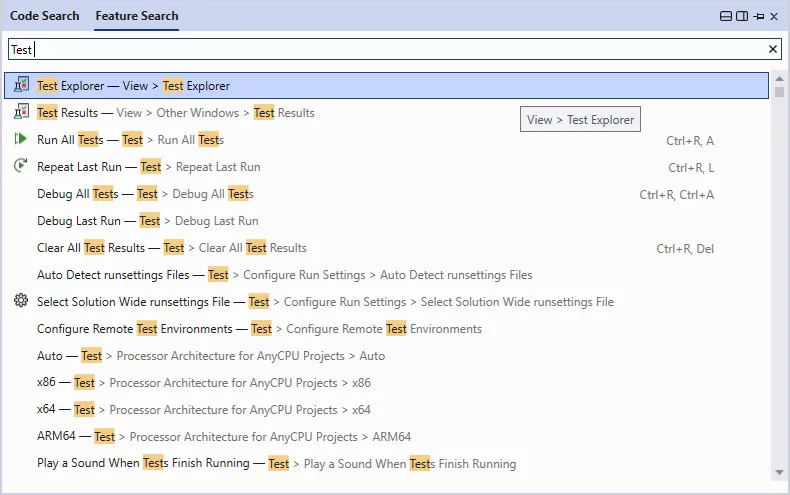
Task: Select the x64 processor architecture result
Action: pos(386,409)
